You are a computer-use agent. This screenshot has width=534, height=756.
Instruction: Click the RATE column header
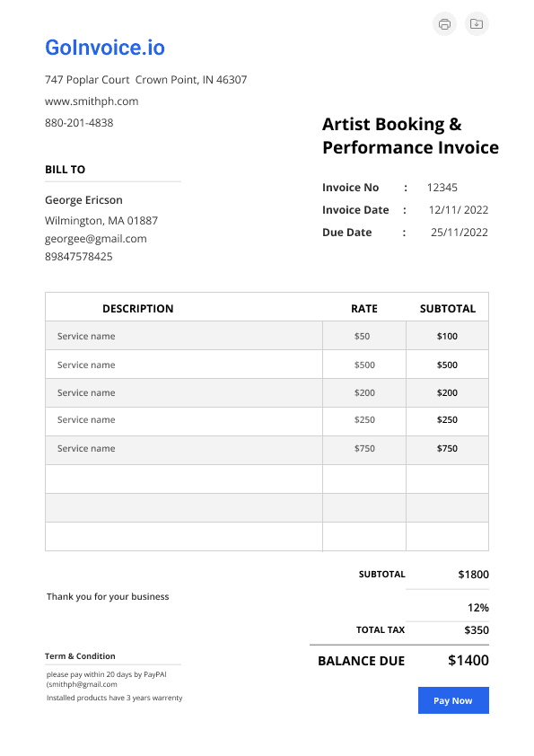point(364,309)
